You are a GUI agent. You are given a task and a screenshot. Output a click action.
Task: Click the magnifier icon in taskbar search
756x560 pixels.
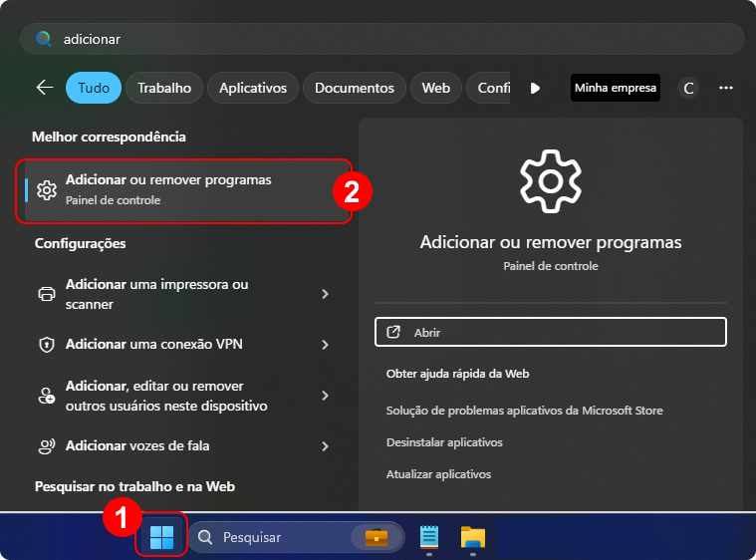[205, 537]
